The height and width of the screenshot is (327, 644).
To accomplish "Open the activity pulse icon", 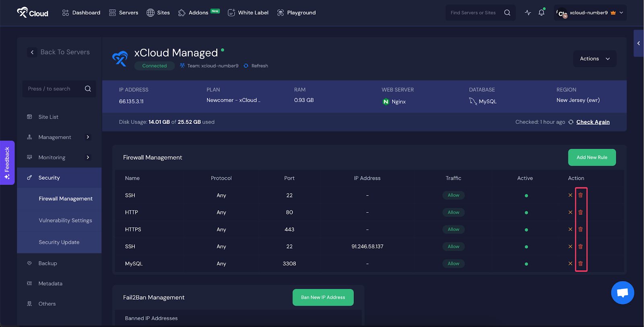I will pos(528,13).
